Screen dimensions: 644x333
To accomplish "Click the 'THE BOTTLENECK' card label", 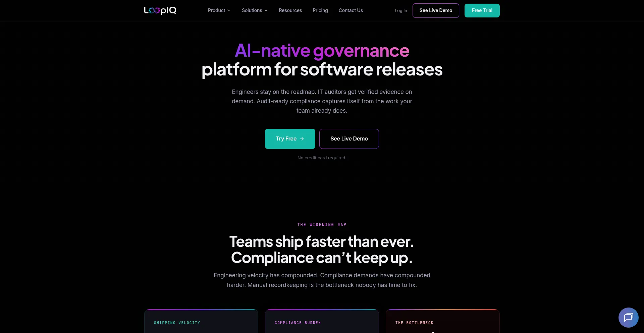I will coord(414,323).
